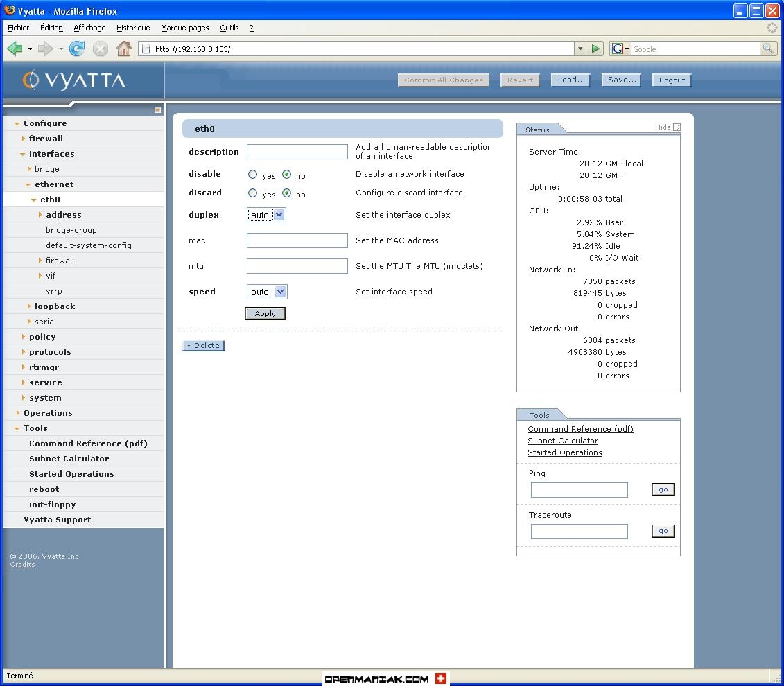Collapse the interfaces tree node
This screenshot has height=686, width=784.
(22, 154)
